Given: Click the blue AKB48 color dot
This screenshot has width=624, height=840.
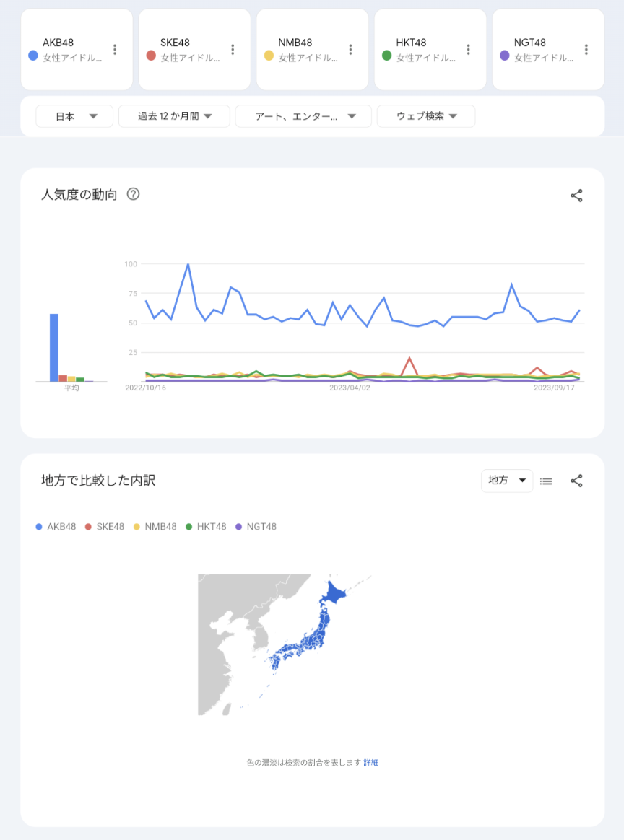Looking at the screenshot, I should coord(32,56).
